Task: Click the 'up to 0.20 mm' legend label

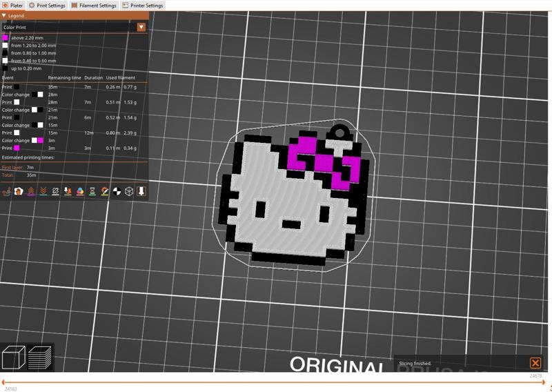Action: (x=26, y=68)
